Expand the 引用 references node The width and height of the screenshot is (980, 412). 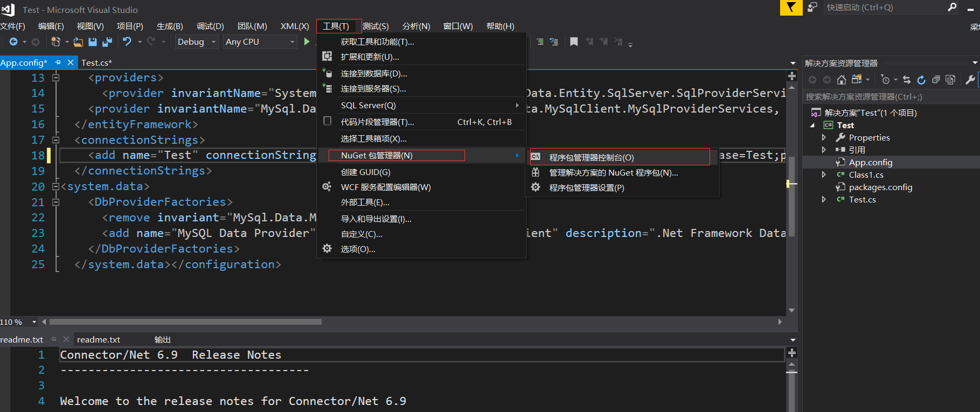pyautogui.click(x=824, y=150)
